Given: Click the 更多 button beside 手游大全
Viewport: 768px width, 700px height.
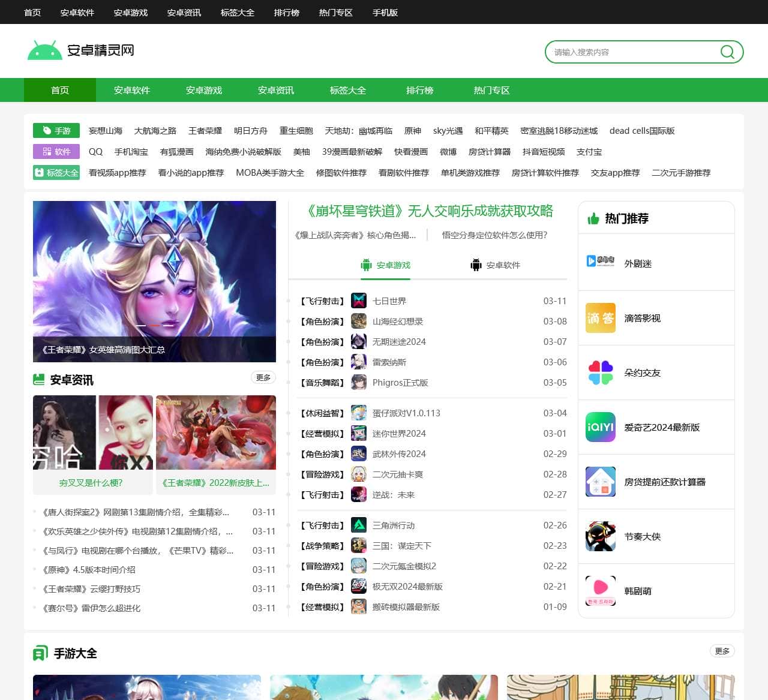Looking at the screenshot, I should click(722, 651).
